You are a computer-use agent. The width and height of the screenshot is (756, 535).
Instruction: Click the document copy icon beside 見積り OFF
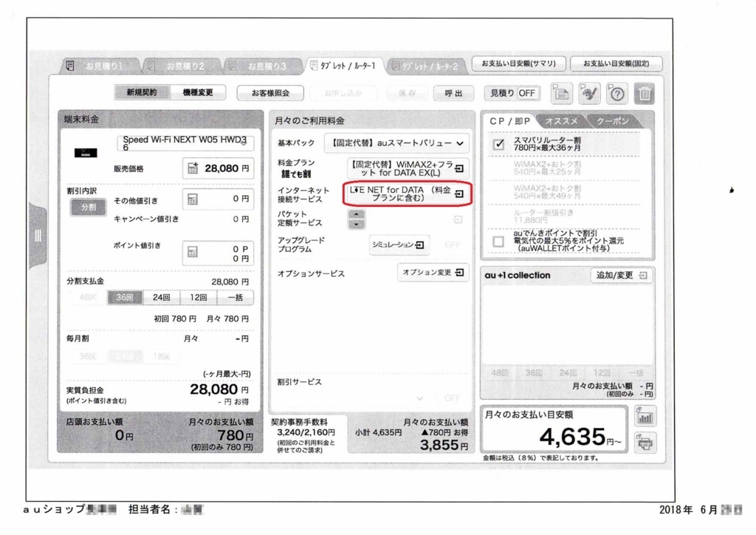click(x=562, y=94)
